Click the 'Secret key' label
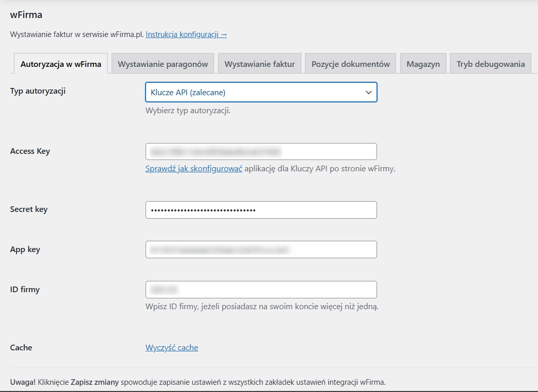 click(x=29, y=209)
